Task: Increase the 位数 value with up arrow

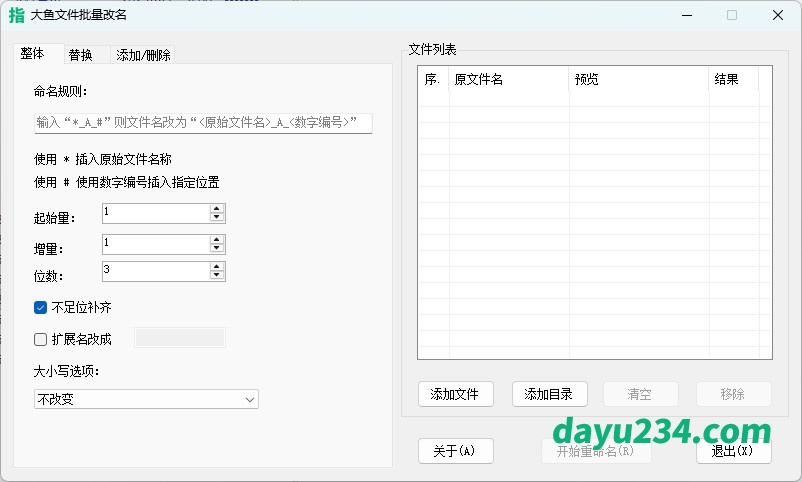Action: [217, 267]
